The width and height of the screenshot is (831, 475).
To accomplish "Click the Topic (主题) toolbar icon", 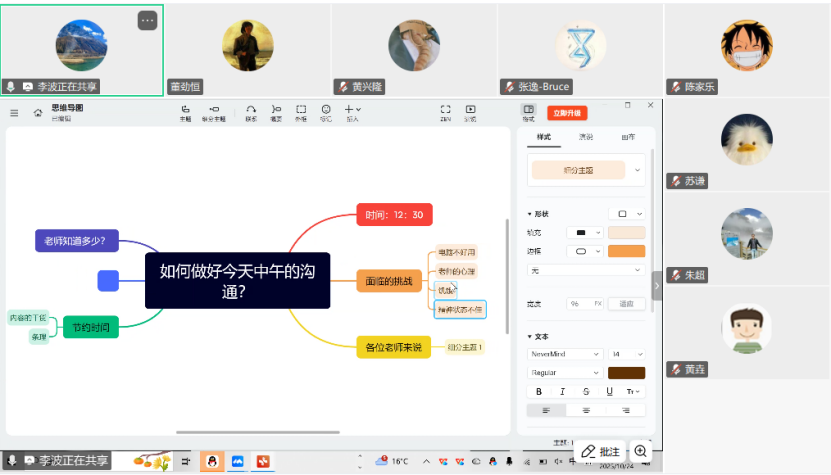I will (x=185, y=110).
